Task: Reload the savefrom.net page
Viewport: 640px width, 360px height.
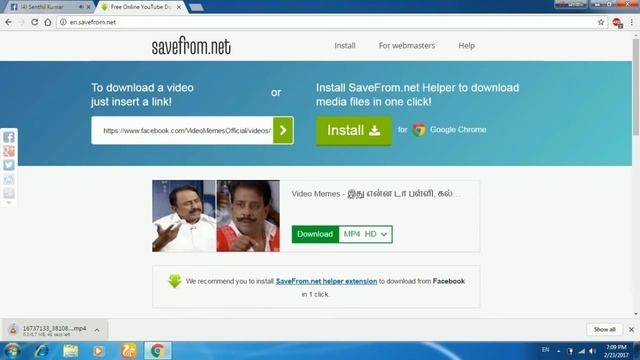Action: click(x=34, y=22)
